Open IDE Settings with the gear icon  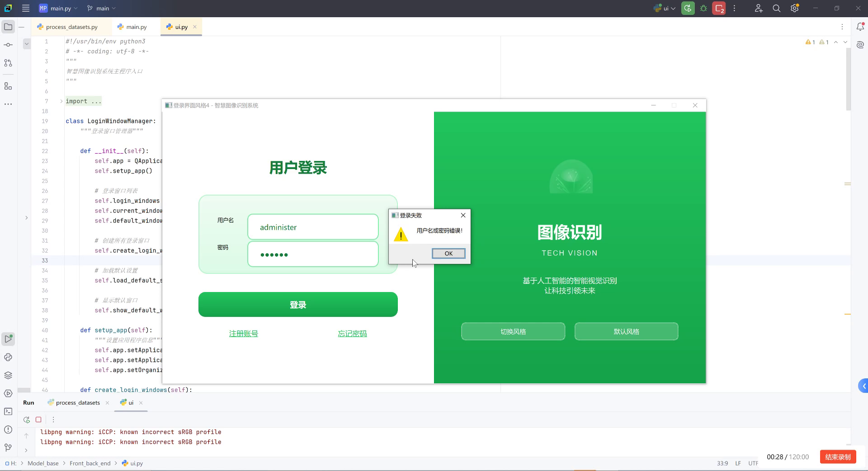click(x=794, y=8)
